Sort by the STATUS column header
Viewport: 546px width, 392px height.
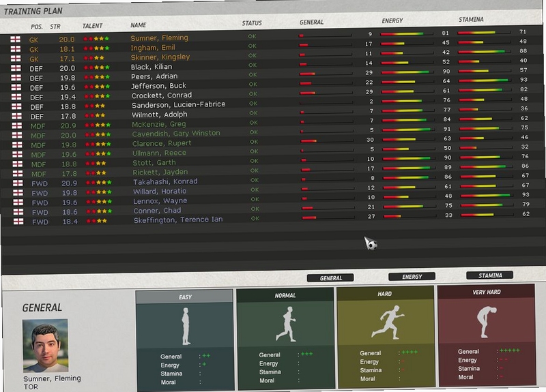coord(252,23)
